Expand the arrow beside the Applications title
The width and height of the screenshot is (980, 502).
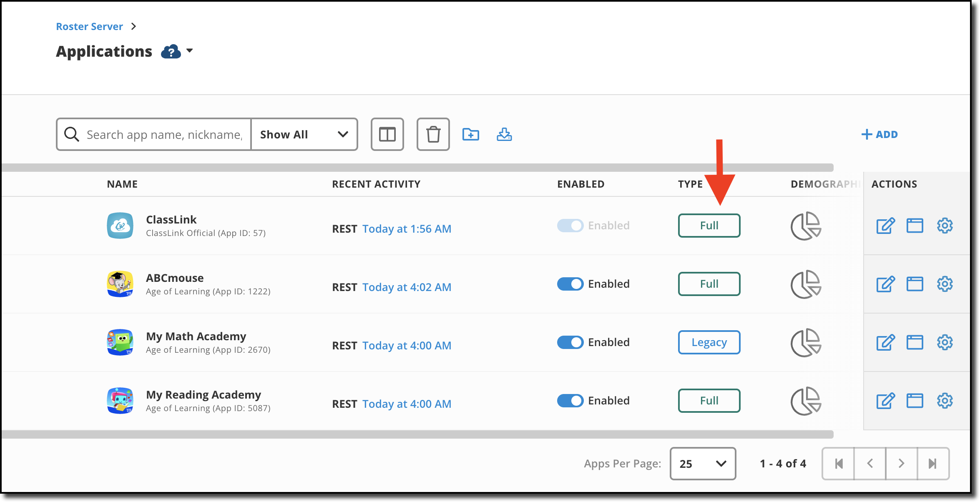point(190,51)
